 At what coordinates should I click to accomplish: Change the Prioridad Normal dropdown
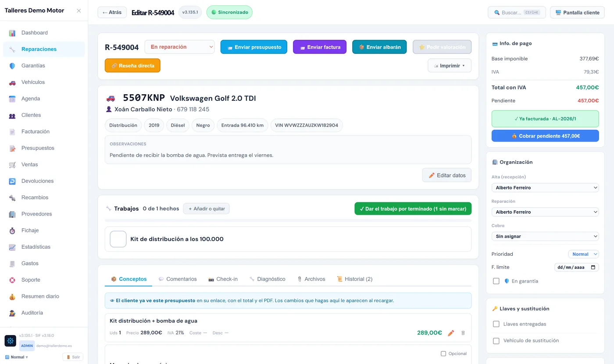pos(583,254)
